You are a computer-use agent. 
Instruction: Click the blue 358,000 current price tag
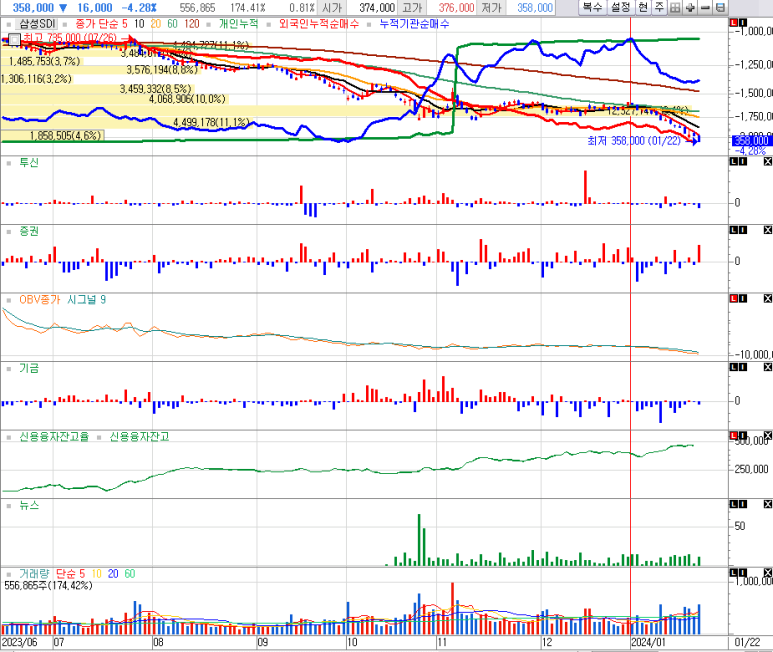tap(752, 140)
